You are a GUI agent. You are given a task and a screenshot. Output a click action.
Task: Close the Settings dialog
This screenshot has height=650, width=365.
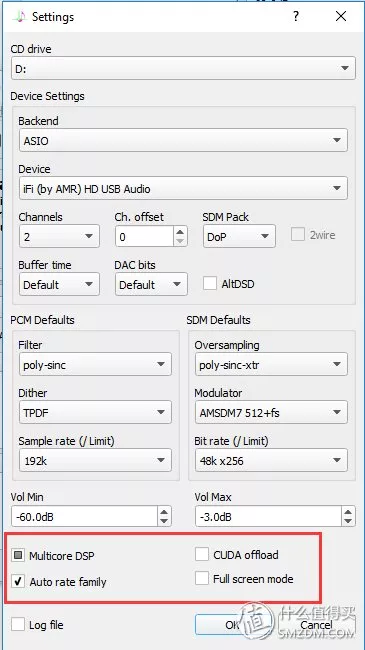point(341,17)
